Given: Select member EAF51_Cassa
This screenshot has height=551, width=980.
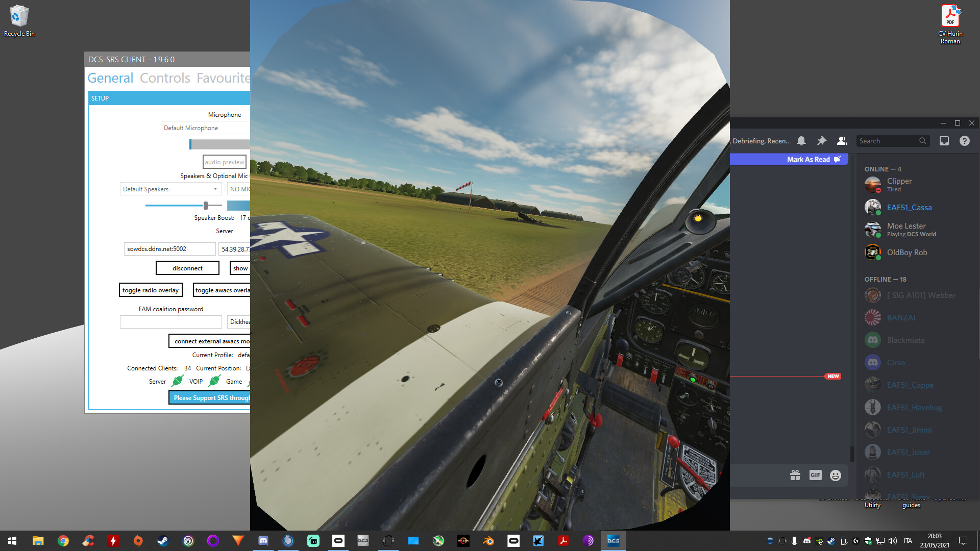Looking at the screenshot, I should pyautogui.click(x=917, y=207).
